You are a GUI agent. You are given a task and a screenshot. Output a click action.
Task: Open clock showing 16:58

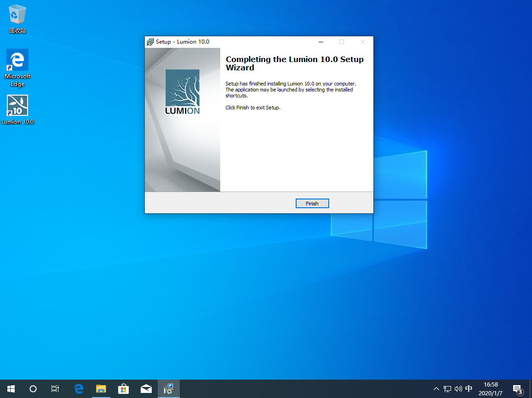491,389
